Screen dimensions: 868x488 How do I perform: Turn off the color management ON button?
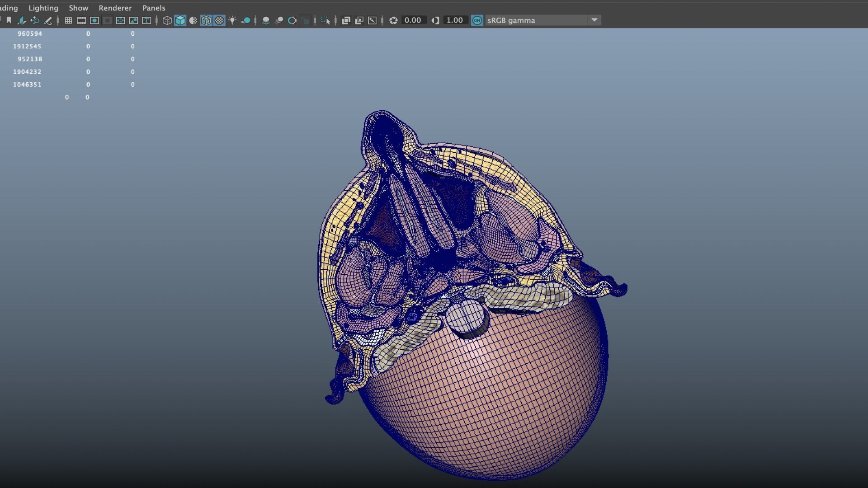click(476, 20)
